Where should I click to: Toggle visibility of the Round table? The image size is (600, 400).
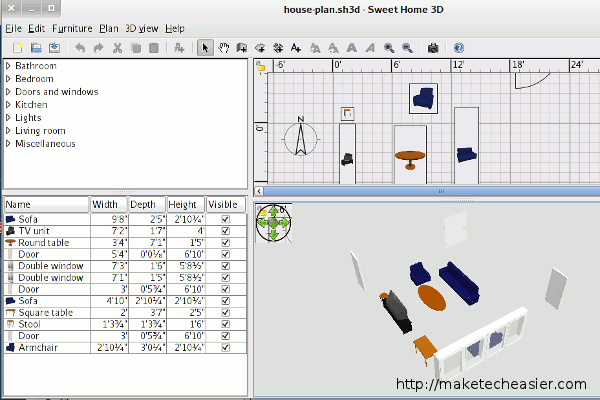point(225,243)
